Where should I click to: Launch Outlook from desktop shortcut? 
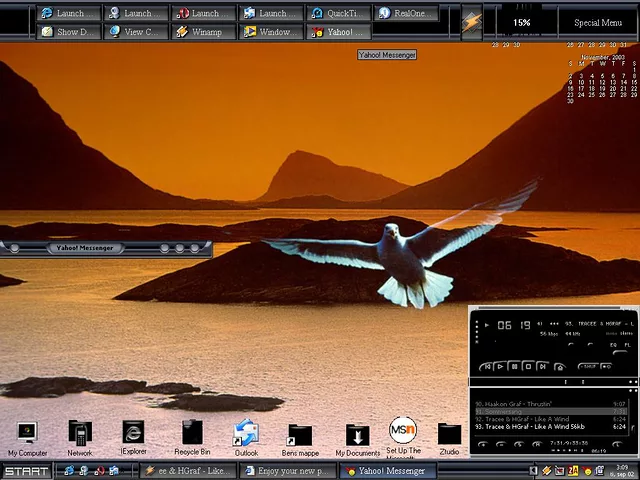click(x=246, y=433)
